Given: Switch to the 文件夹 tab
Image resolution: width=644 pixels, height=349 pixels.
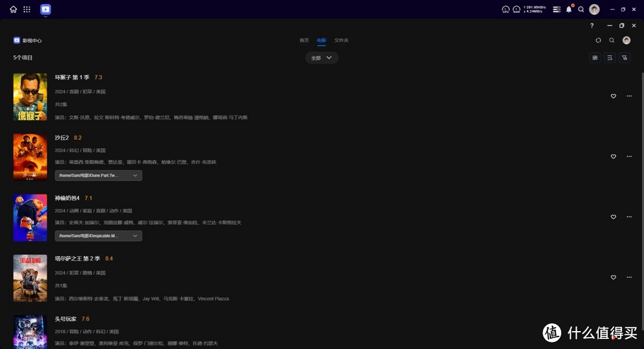Looking at the screenshot, I should click(x=340, y=40).
